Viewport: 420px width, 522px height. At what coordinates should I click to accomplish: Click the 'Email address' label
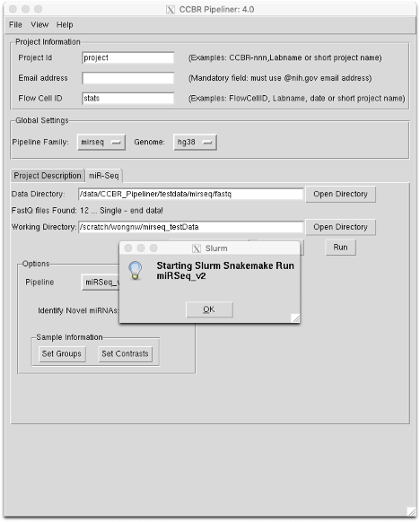coord(43,78)
